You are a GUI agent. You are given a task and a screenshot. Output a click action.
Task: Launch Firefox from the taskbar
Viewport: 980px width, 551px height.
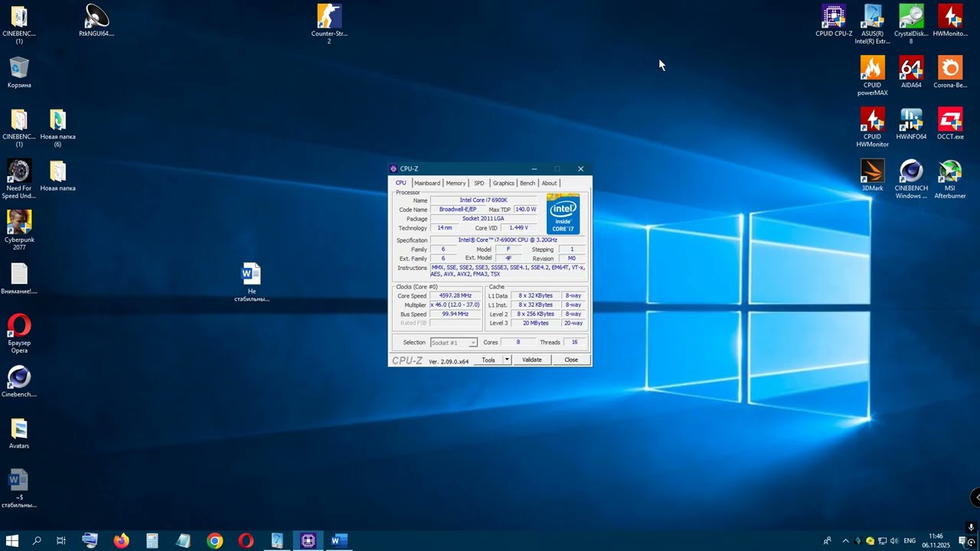121,541
